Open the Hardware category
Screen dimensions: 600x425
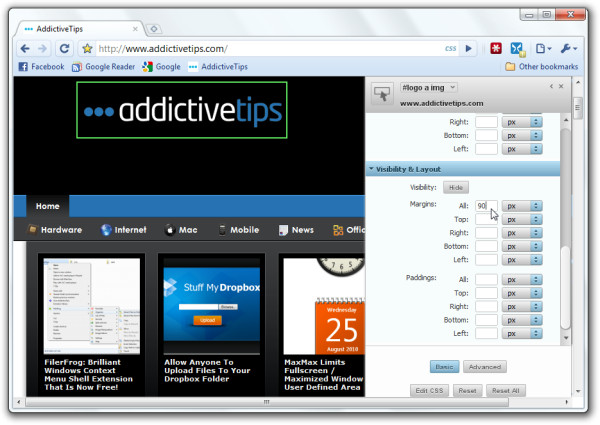tap(55, 230)
